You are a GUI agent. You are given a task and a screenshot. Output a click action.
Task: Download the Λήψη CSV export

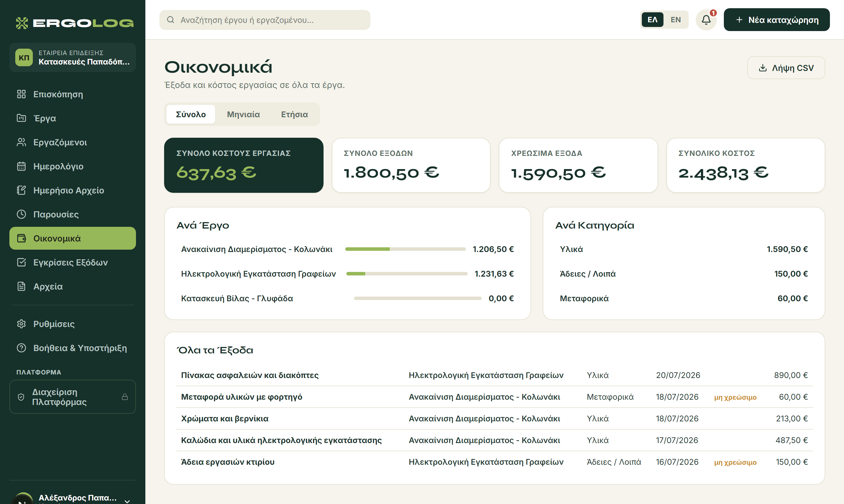coord(786,68)
